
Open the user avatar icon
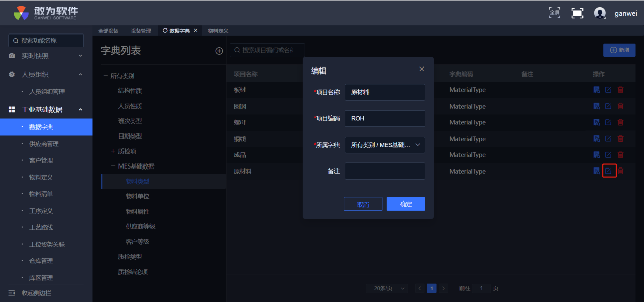point(600,13)
